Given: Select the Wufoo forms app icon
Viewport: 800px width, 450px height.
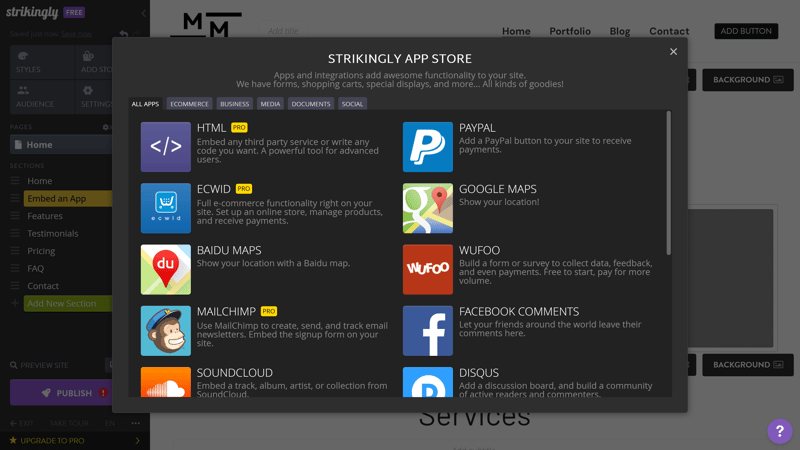Looking at the screenshot, I should click(x=428, y=269).
